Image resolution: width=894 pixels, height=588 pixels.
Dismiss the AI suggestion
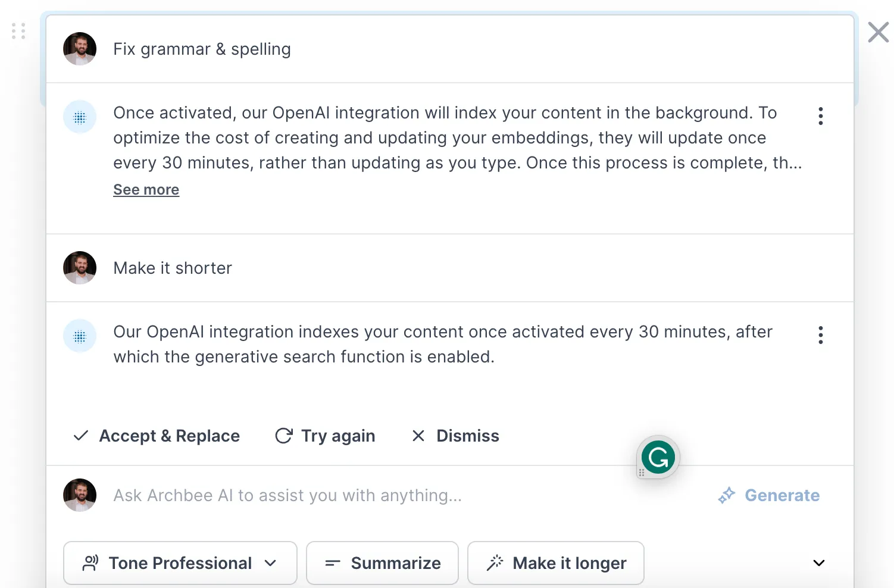tap(455, 436)
